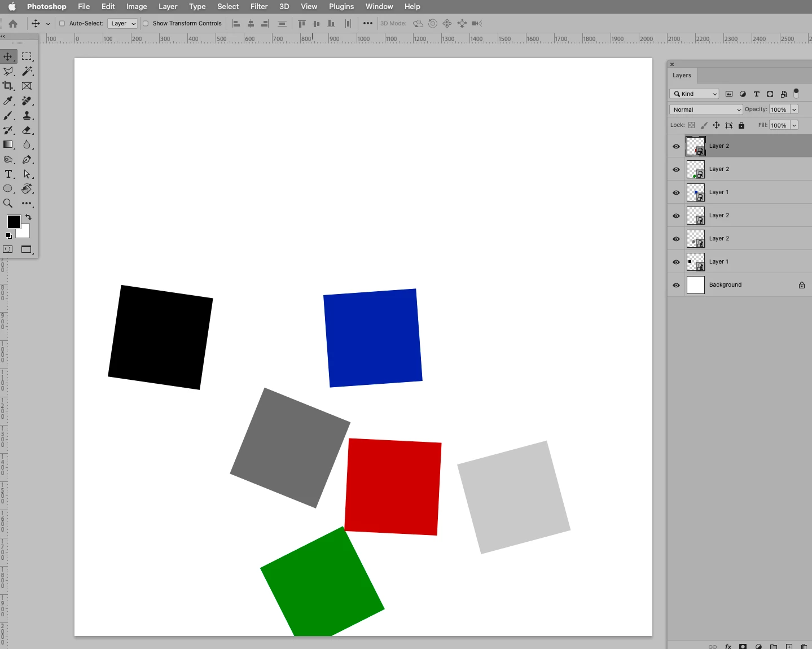The image size is (812, 649).
Task: Click the Layers panel tab
Action: coord(682,75)
